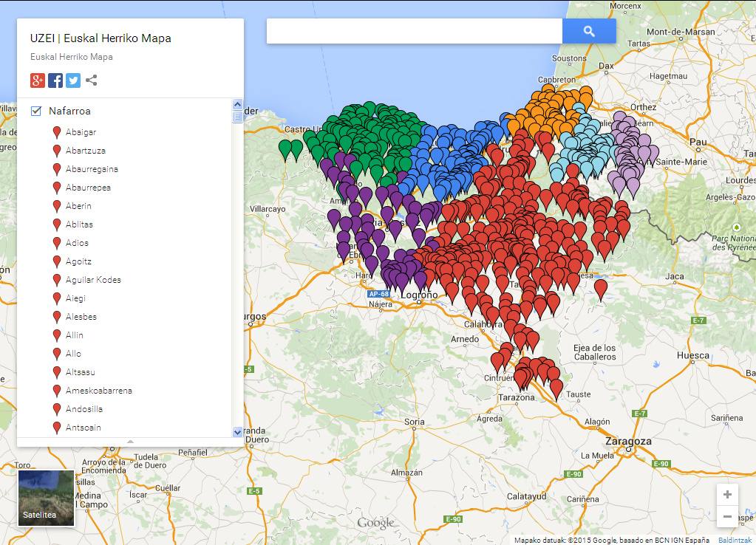This screenshot has height=545, width=756.
Task: Select Abartzuza from the places list
Action: (85, 150)
